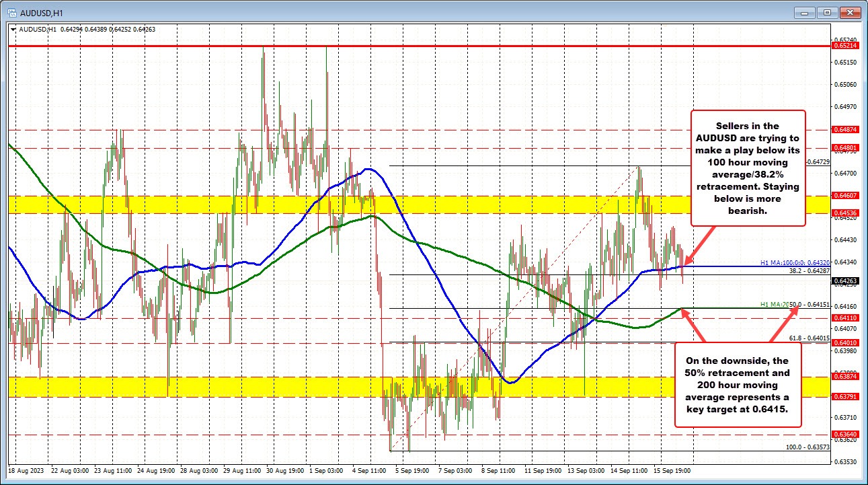The height and width of the screenshot is (485, 868).
Task: Click the AUDUSD,H1 title bar text
Action: 42,11
